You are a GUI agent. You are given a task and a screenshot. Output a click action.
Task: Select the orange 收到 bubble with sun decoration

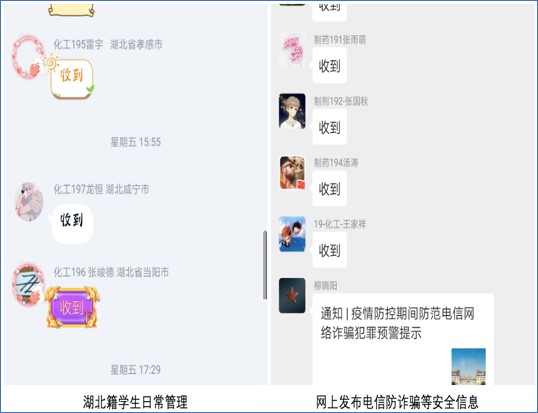pos(71,77)
